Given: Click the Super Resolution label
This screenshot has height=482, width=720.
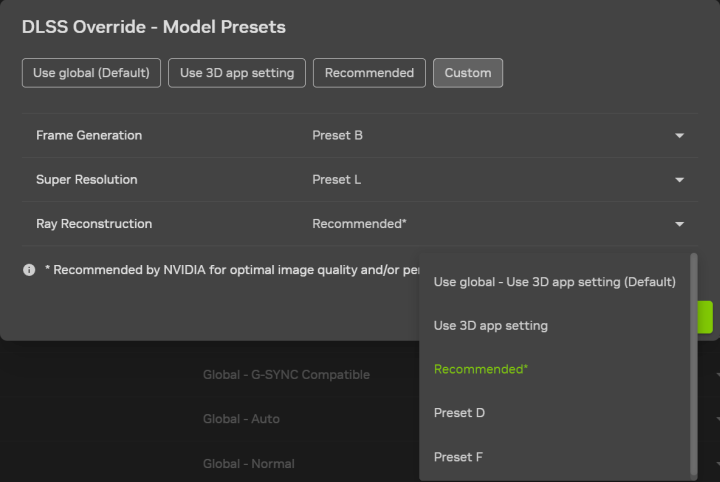Looking at the screenshot, I should point(87,179).
